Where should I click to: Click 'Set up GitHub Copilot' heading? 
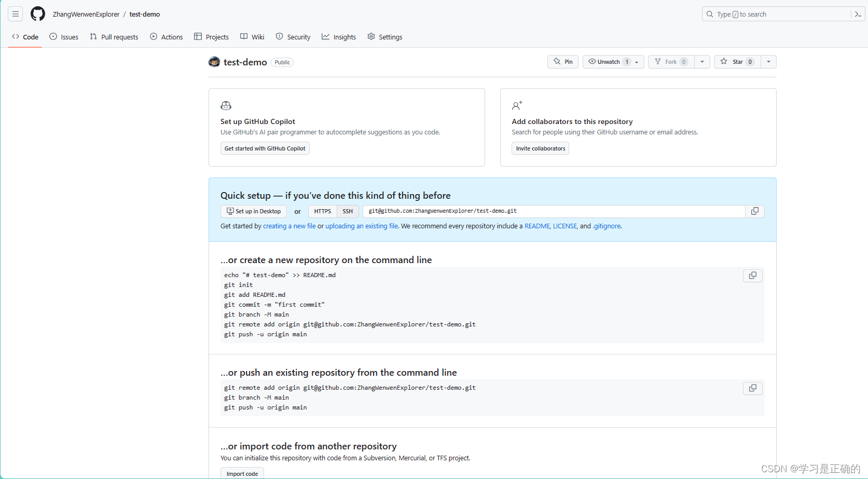(258, 121)
